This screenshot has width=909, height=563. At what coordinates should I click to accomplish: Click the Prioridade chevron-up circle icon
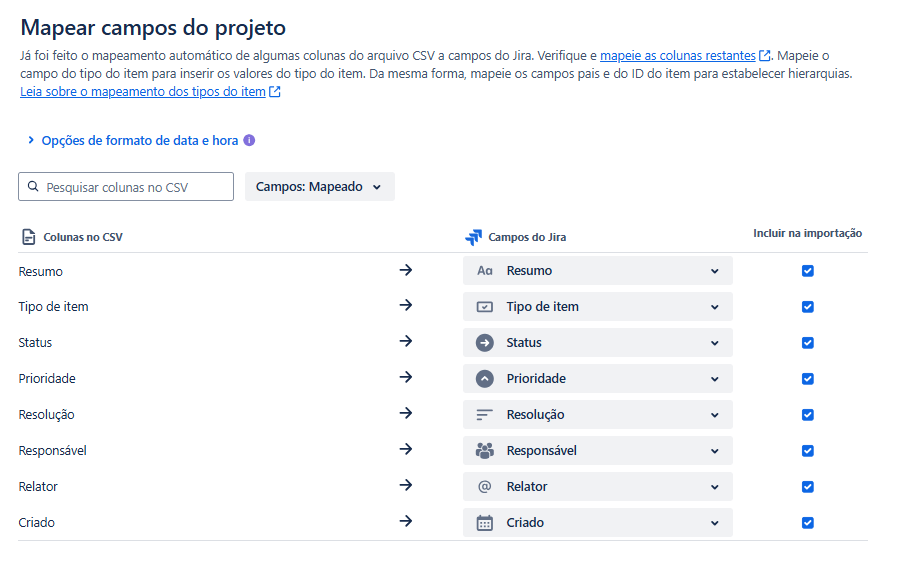(x=485, y=379)
